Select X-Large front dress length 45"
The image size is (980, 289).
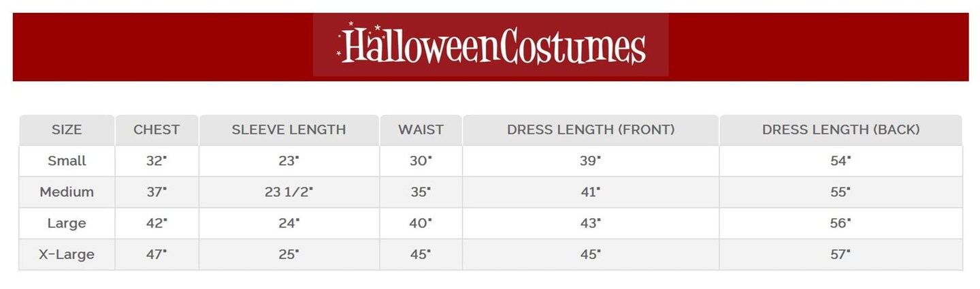point(590,254)
